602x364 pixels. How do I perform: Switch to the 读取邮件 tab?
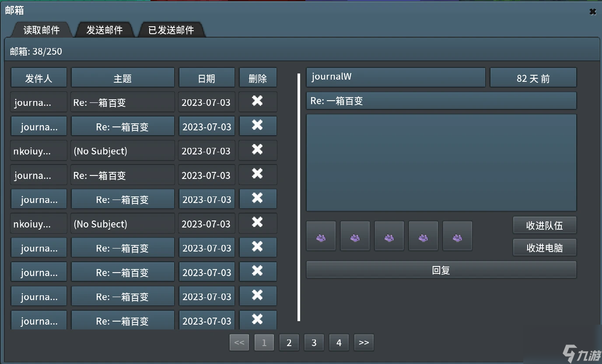point(41,30)
